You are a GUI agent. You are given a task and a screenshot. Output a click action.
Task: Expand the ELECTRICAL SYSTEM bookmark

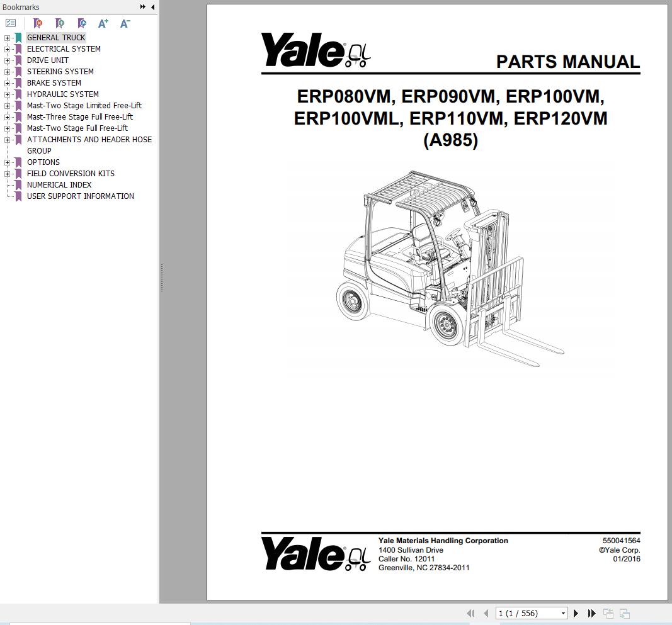tap(6, 48)
